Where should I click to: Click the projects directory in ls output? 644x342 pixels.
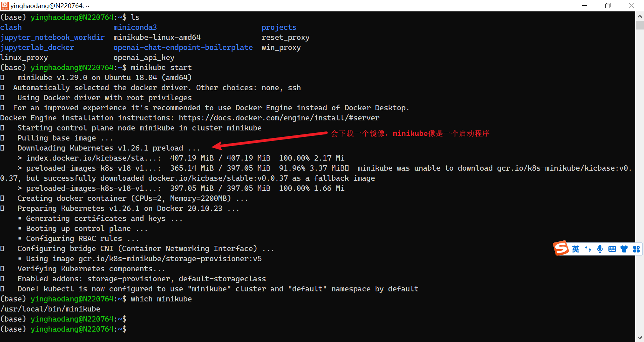click(279, 27)
